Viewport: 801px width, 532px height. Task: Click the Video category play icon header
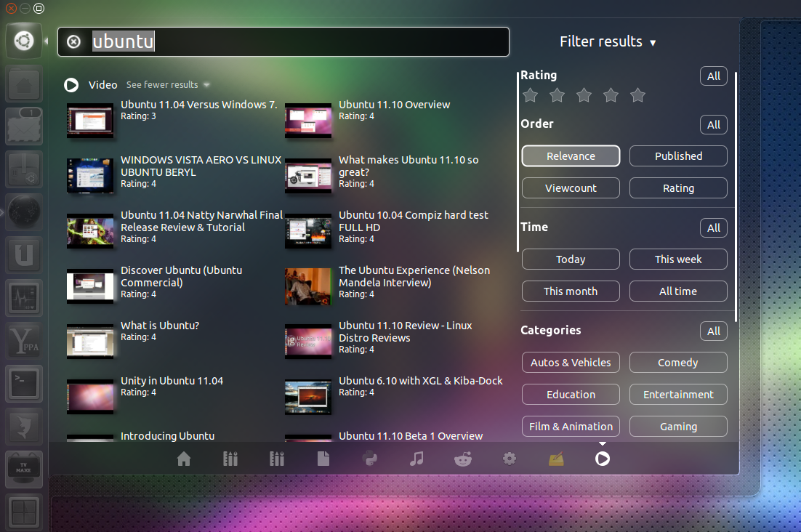71,85
